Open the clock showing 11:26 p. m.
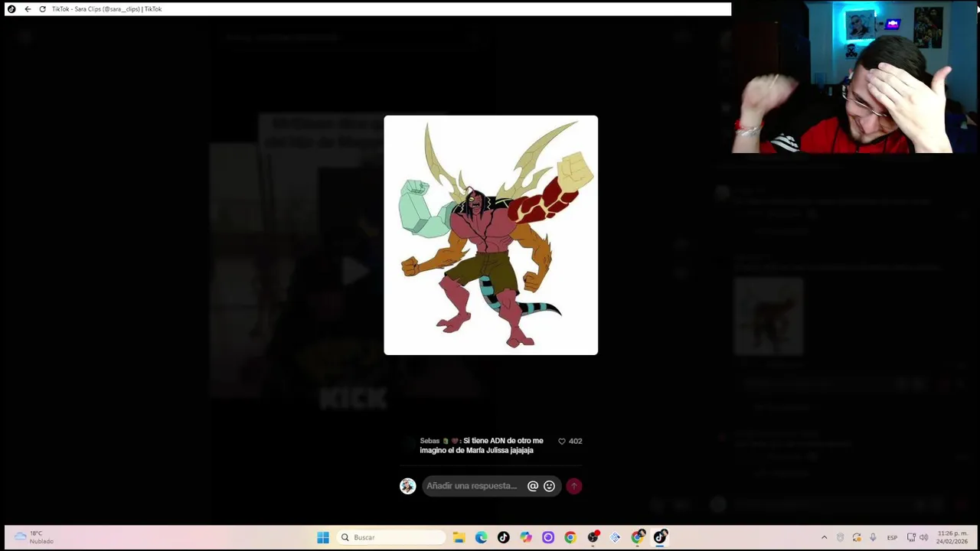The width and height of the screenshot is (980, 551). tap(952, 537)
